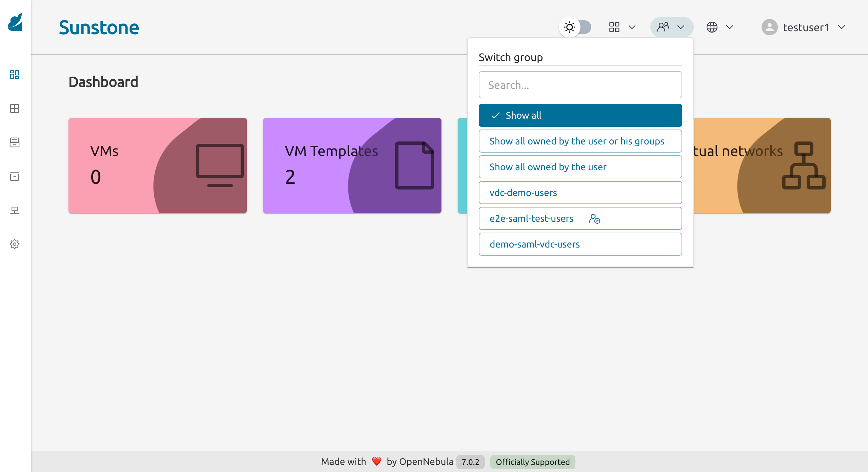This screenshot has width=868, height=472.
Task: Switch to vdc-demo-users group
Action: point(580,193)
